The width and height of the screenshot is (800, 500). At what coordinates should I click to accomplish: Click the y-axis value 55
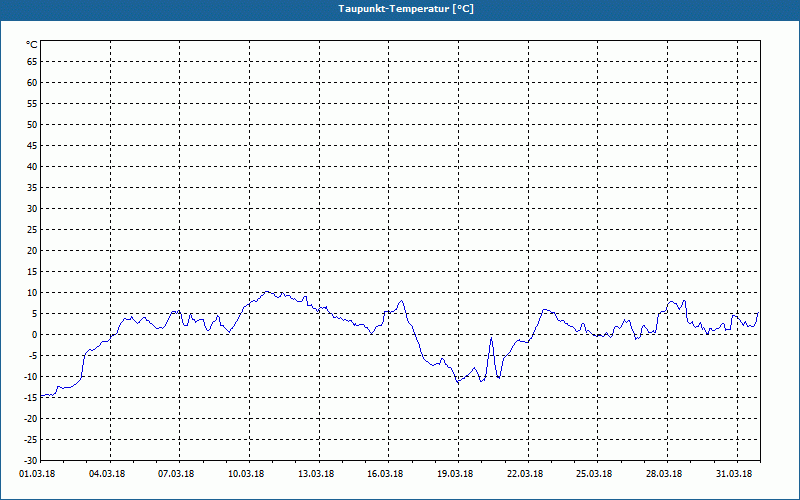pyautogui.click(x=32, y=104)
